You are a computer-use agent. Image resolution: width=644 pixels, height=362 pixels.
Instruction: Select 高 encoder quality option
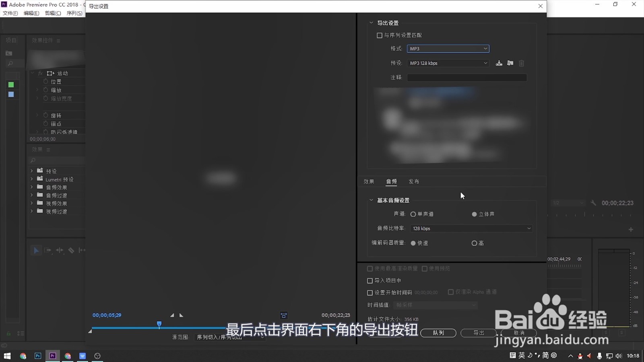point(474,243)
